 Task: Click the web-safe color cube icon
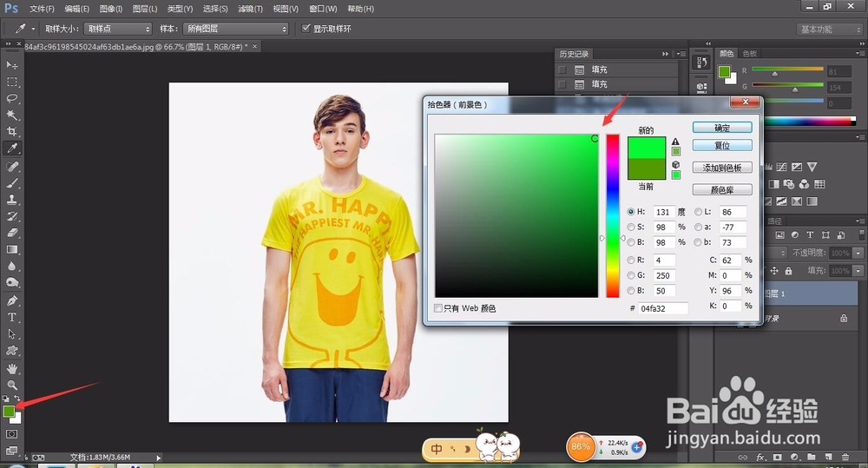pos(675,164)
